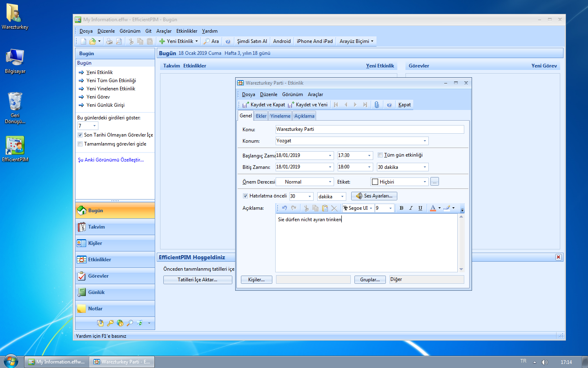Open the Önem Derecesi Normal dropdown
Image resolution: width=588 pixels, height=368 pixels.
pos(330,182)
